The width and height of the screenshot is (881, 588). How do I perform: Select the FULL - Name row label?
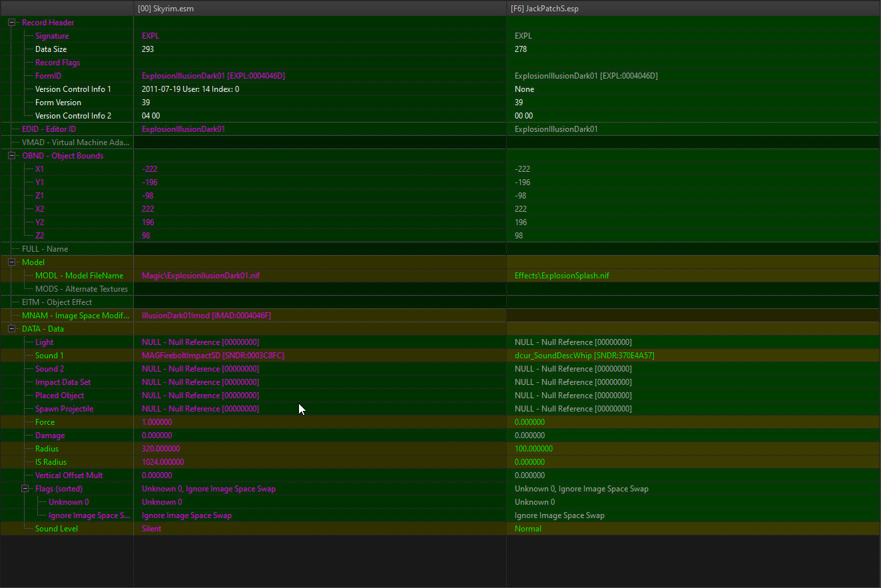[x=45, y=249]
